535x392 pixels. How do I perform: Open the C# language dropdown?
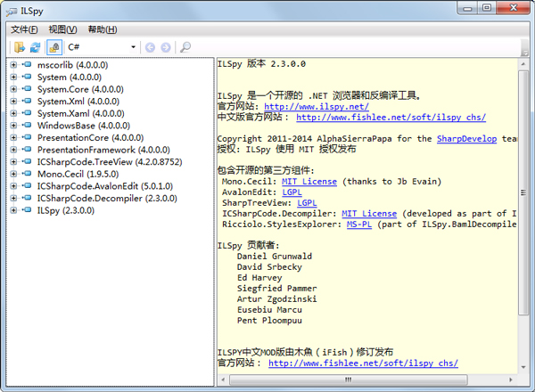coord(102,47)
